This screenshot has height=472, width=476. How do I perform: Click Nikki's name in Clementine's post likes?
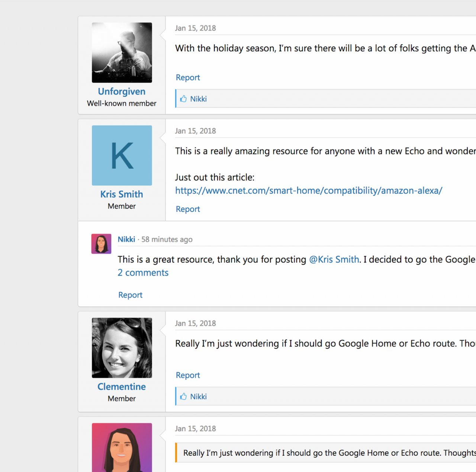tap(199, 397)
